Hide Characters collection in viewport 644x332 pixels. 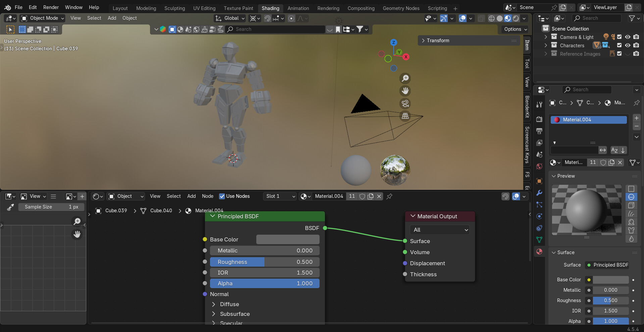(x=628, y=45)
